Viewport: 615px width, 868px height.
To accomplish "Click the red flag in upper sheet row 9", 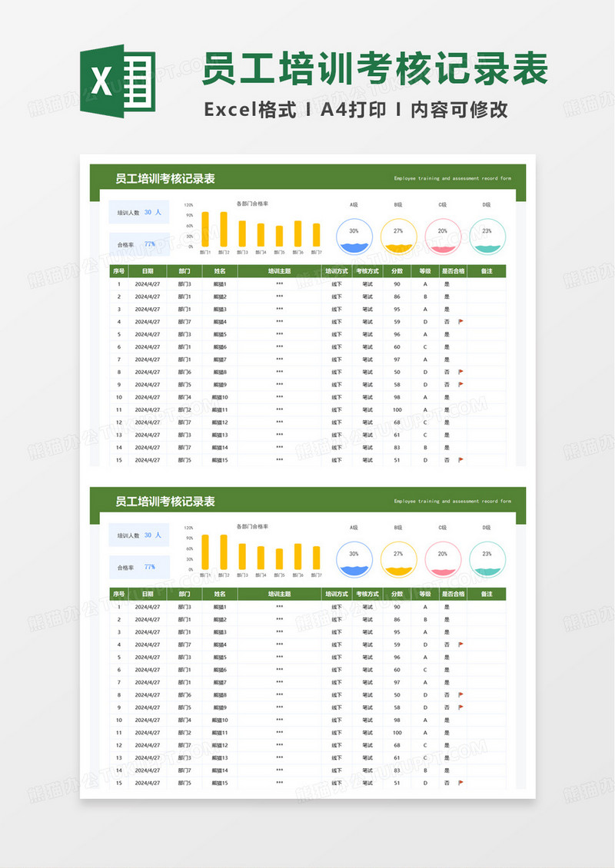I will pyautogui.click(x=460, y=385).
